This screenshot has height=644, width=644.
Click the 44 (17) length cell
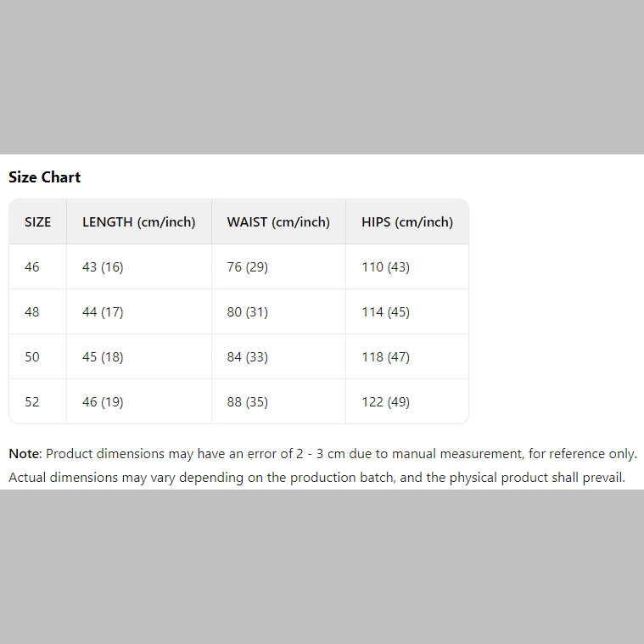point(103,312)
